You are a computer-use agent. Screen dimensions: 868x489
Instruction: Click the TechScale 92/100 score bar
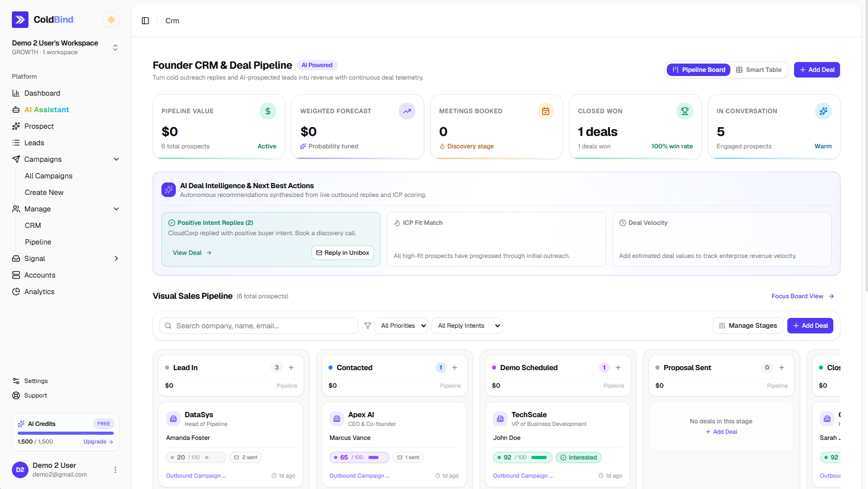pos(523,457)
